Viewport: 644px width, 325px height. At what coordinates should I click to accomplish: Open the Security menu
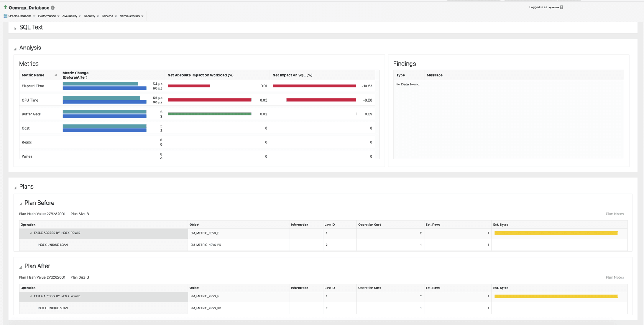[x=91, y=16]
